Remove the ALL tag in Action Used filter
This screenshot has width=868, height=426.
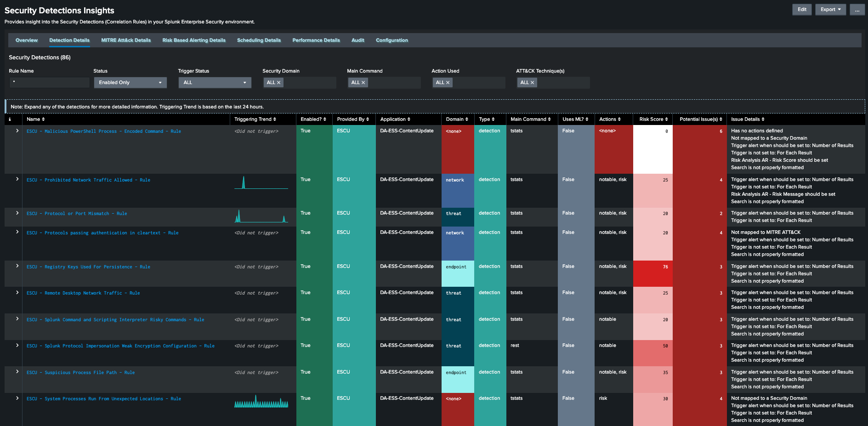[x=448, y=83]
